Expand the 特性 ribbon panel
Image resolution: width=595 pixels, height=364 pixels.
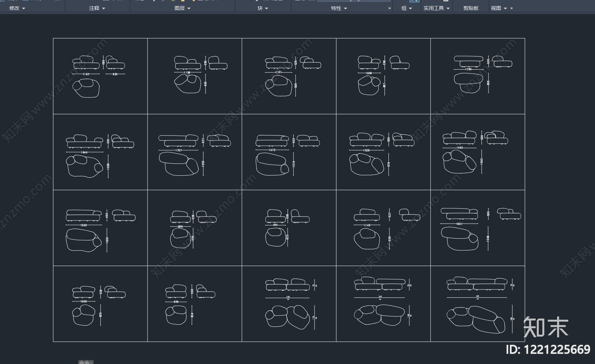click(x=339, y=8)
